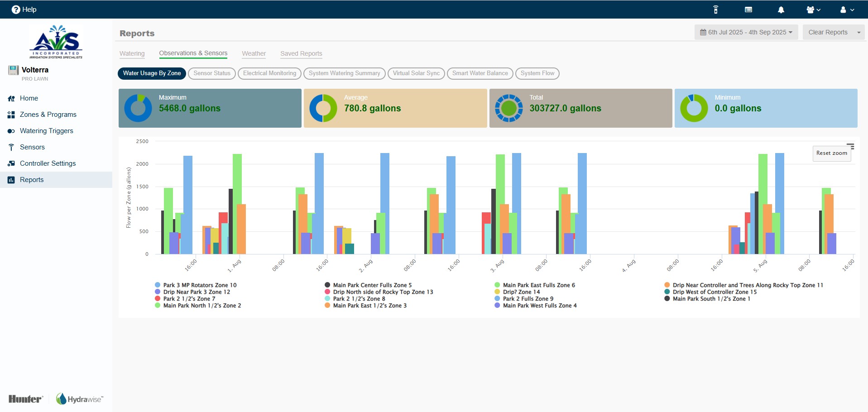868x412 pixels.
Task: Hide the Drip? Zone 14 legend series
Action: [x=517, y=292]
